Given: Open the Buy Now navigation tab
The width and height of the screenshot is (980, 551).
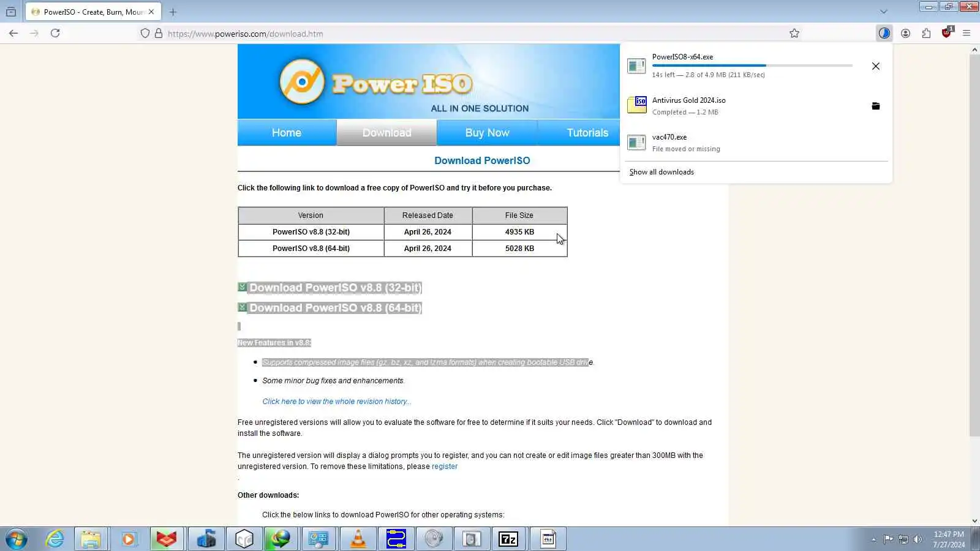Looking at the screenshot, I should [x=487, y=133].
